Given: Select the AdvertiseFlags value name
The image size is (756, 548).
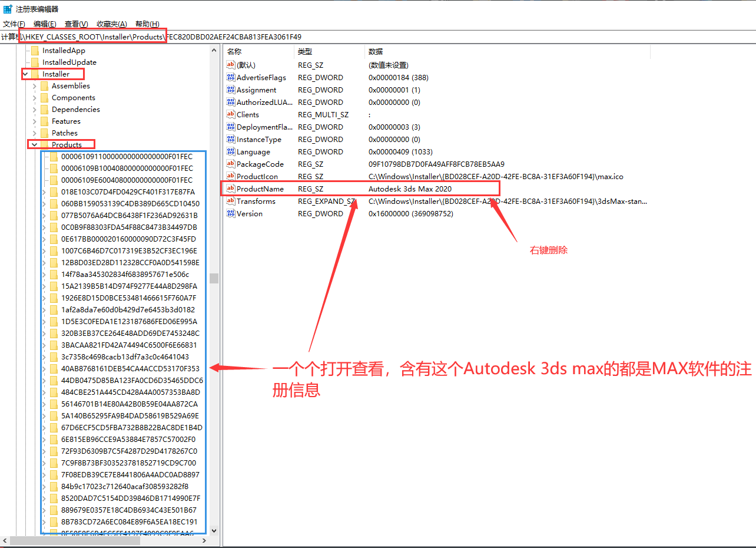Looking at the screenshot, I should click(261, 77).
